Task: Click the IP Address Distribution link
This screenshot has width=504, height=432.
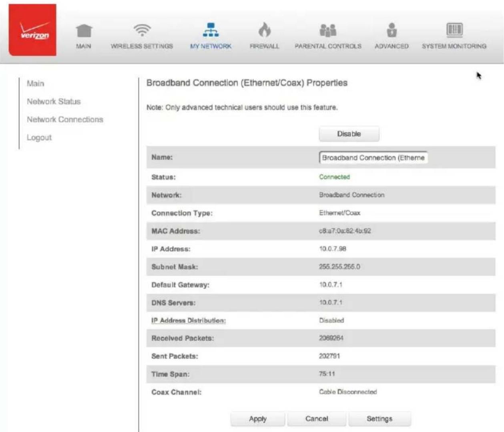Action: click(x=188, y=321)
